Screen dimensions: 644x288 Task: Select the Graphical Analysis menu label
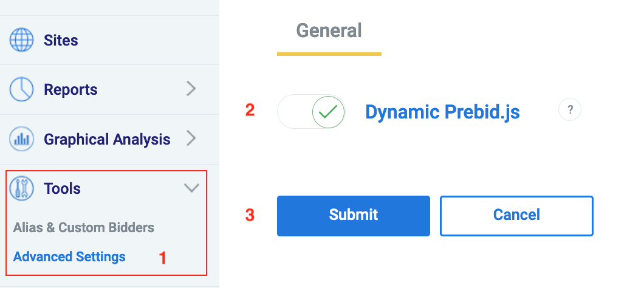click(106, 139)
